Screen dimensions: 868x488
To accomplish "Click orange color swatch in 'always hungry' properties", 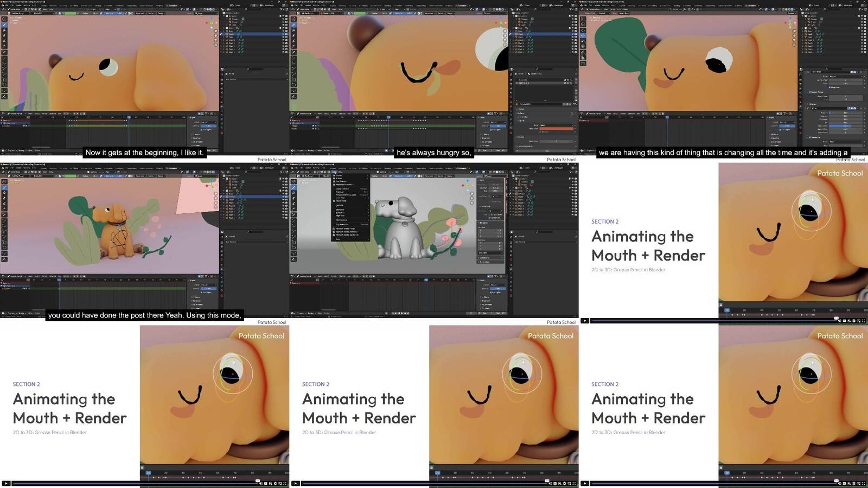I will tap(557, 128).
